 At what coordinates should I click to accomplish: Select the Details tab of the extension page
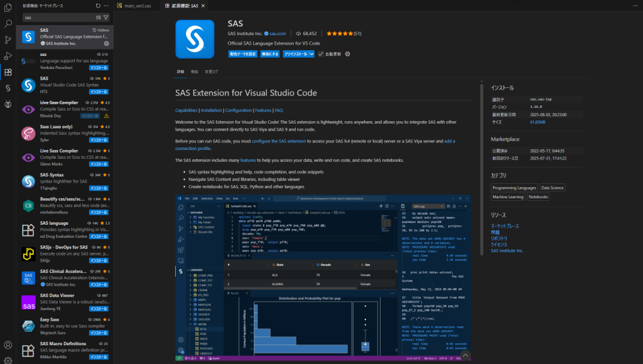(180, 72)
